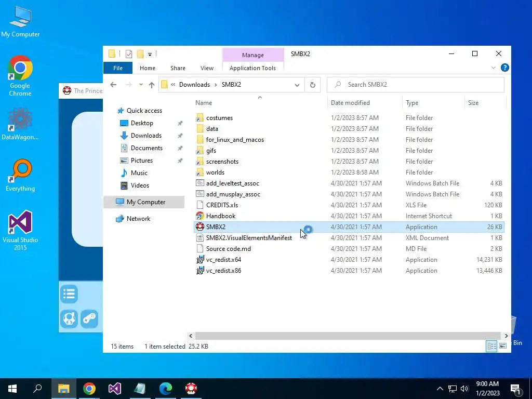Click the horizontal scrollbar left arrow
The image size is (532, 399).
[x=191, y=336]
